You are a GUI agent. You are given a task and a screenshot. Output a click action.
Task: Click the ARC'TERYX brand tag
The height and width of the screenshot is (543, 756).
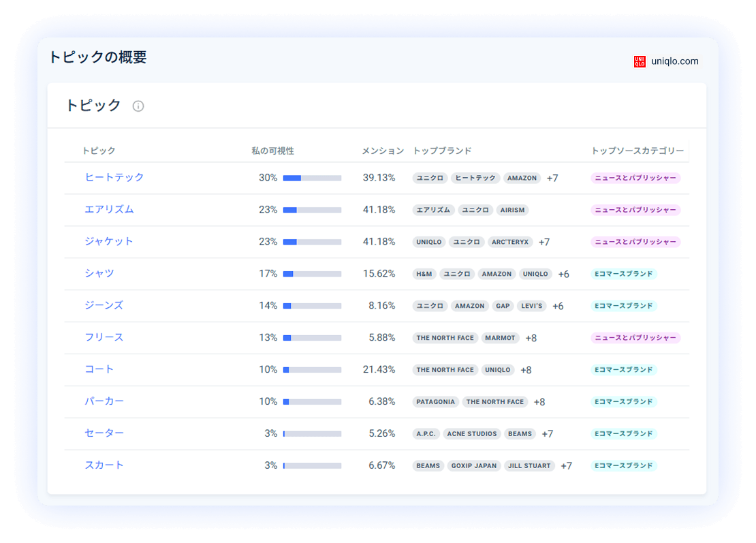(510, 242)
